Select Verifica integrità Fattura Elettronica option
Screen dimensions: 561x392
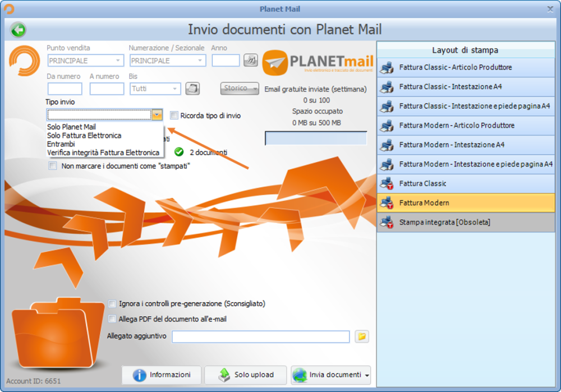coord(103,153)
